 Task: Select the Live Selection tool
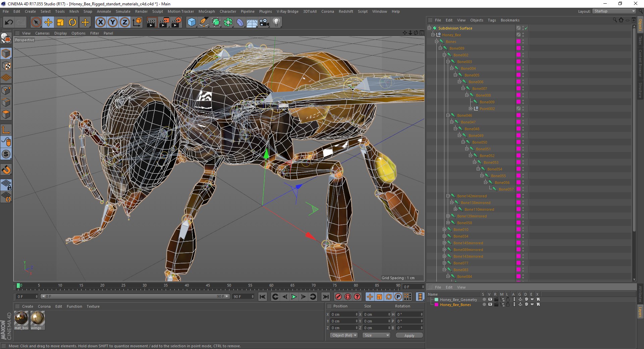(x=36, y=22)
